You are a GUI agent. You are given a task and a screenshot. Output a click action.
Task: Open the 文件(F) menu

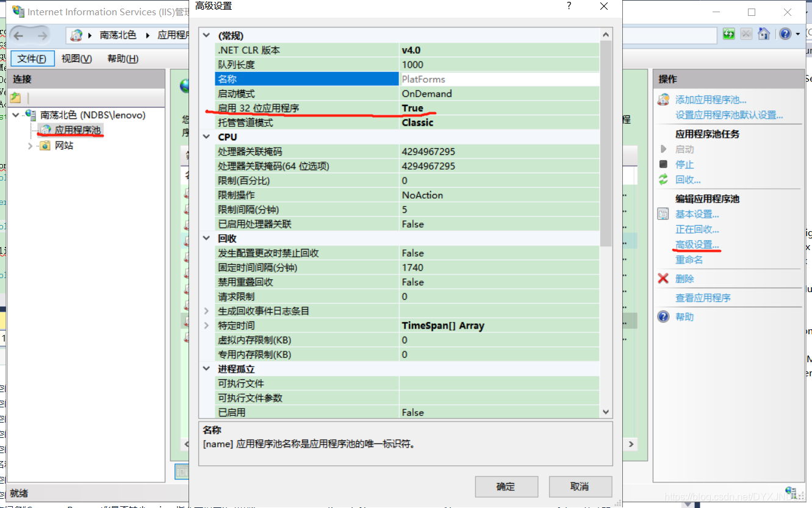coord(32,59)
